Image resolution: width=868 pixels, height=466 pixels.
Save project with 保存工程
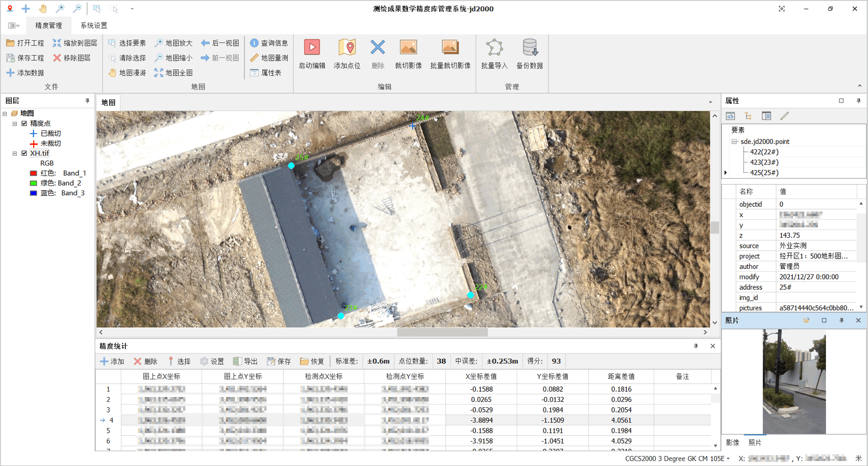click(x=25, y=58)
